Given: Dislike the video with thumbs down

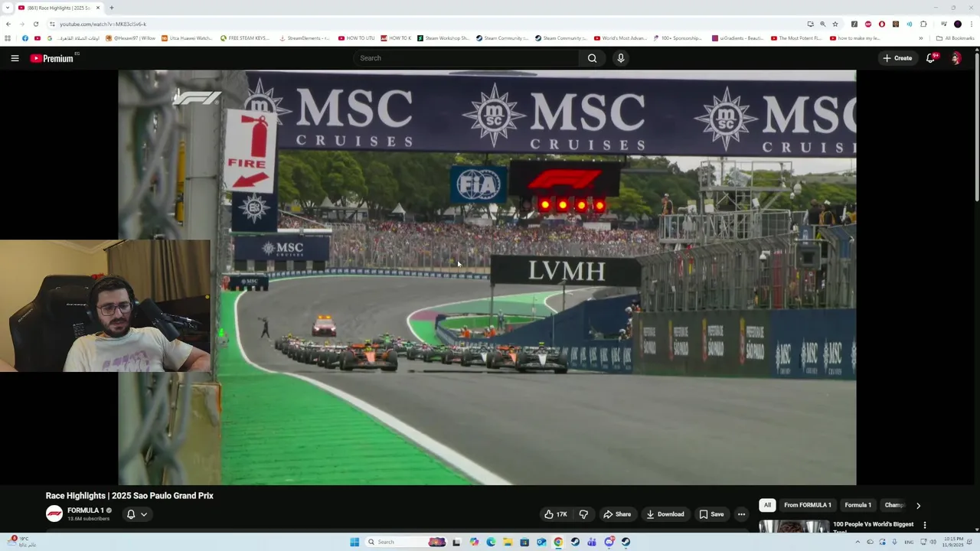Looking at the screenshot, I should (x=583, y=514).
